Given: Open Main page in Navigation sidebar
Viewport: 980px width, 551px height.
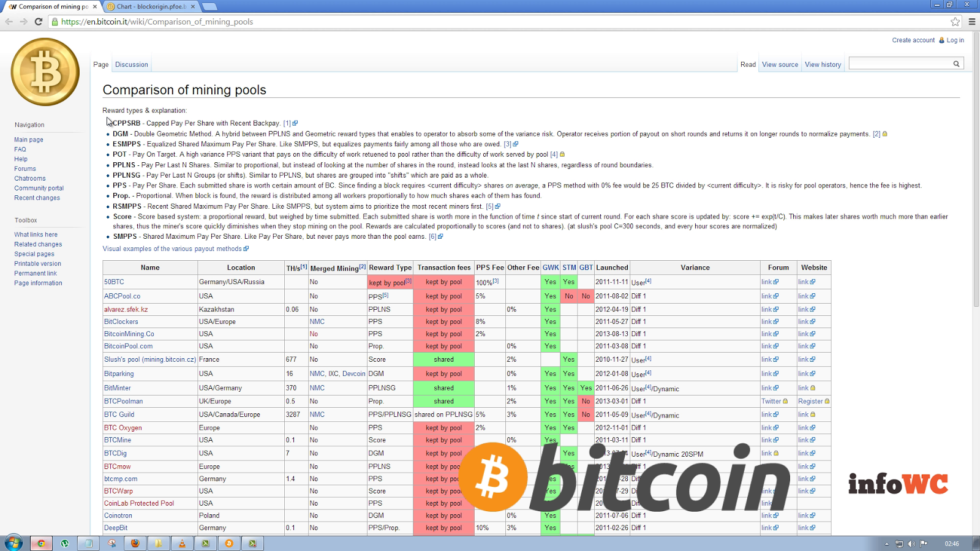Looking at the screenshot, I should click(x=29, y=140).
